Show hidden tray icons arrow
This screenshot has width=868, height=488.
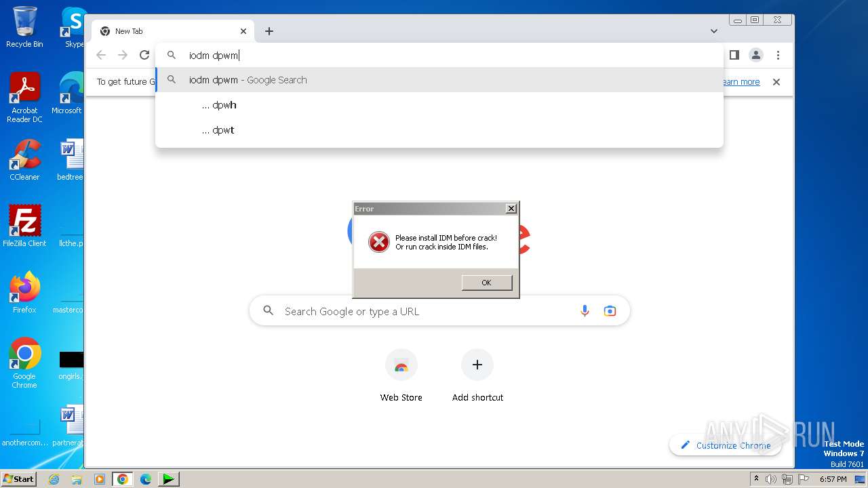click(756, 479)
